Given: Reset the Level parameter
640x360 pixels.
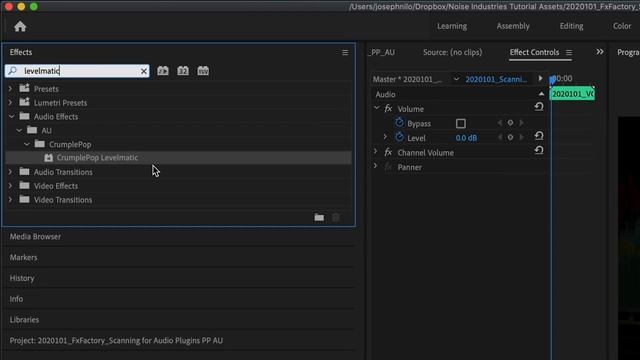Looking at the screenshot, I should (x=539, y=136).
